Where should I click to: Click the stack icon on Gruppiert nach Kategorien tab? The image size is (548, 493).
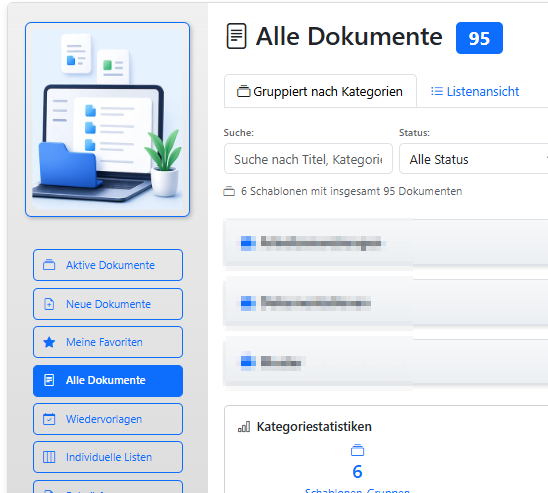coord(244,91)
